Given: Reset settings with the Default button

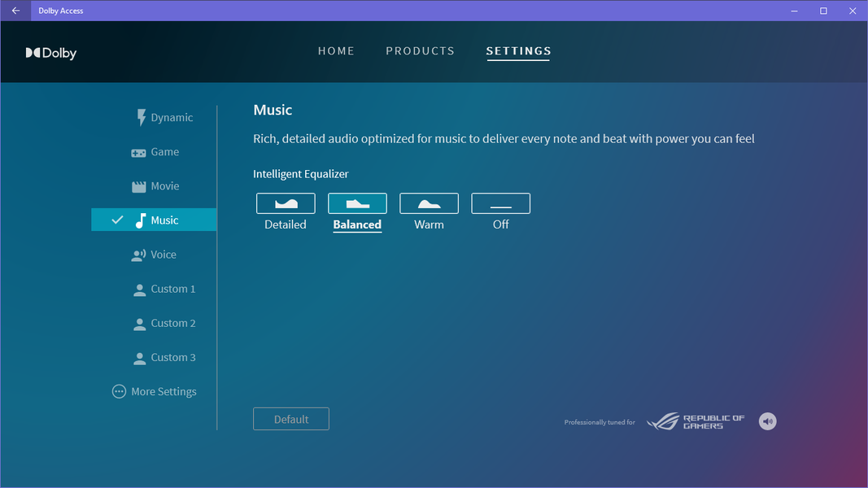Looking at the screenshot, I should click(291, 419).
